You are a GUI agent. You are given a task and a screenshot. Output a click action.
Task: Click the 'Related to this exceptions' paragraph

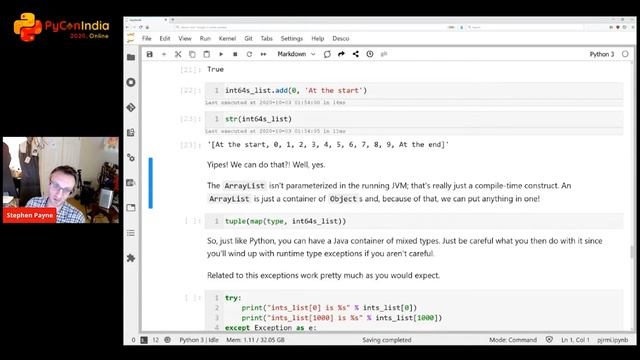coord(323,276)
